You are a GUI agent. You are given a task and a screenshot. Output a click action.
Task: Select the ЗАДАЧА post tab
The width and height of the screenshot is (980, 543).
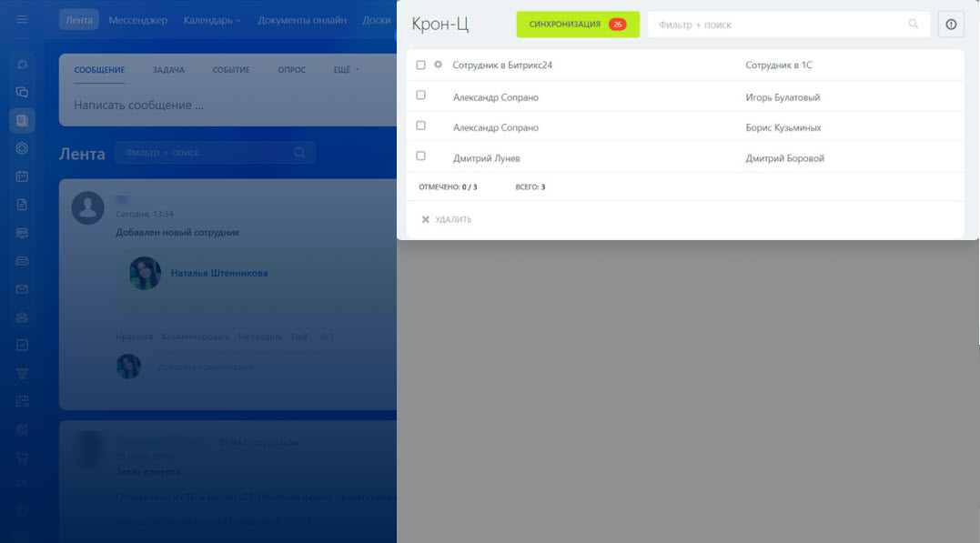pos(168,70)
